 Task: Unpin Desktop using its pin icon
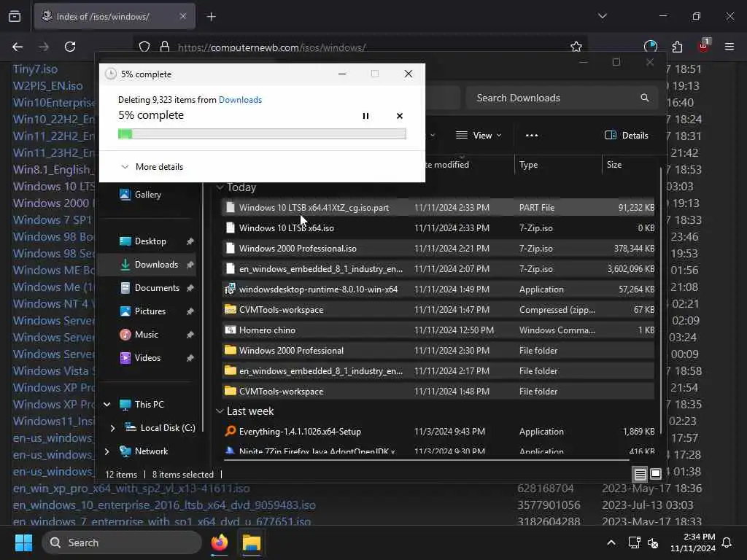click(190, 241)
